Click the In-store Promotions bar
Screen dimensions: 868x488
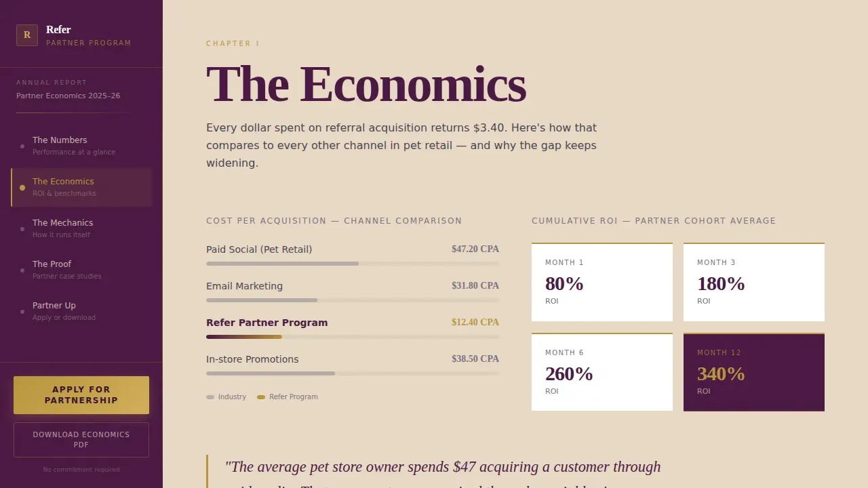[353, 373]
